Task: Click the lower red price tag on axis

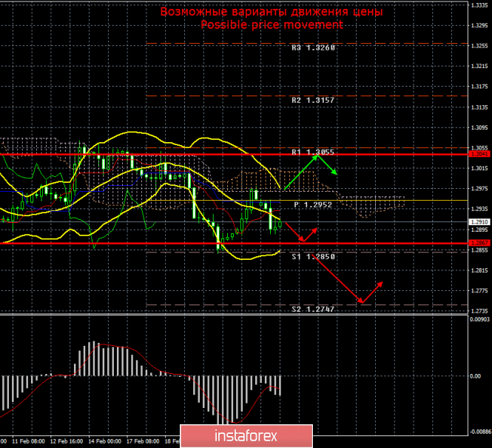Action: [478, 243]
